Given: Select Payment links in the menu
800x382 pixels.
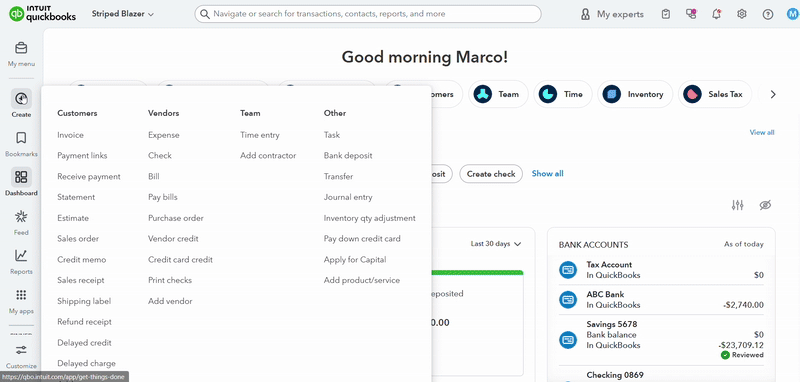Looking at the screenshot, I should tap(82, 156).
